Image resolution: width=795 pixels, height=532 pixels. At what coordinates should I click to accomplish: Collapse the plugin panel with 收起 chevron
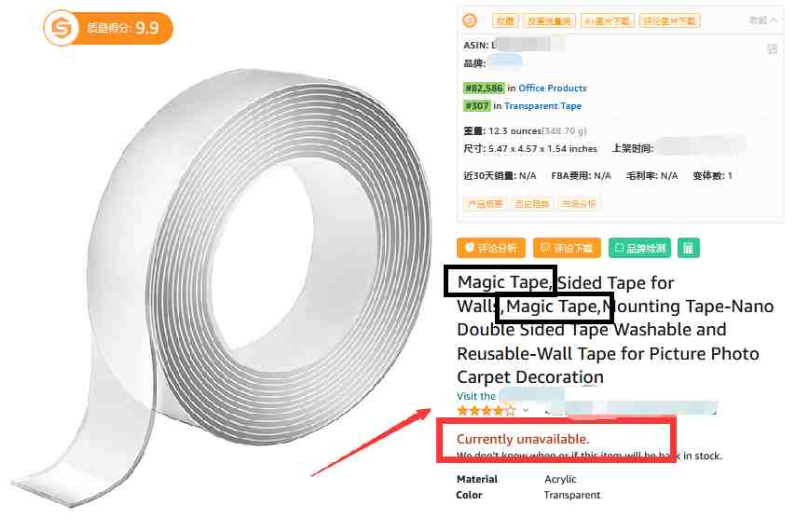click(762, 20)
